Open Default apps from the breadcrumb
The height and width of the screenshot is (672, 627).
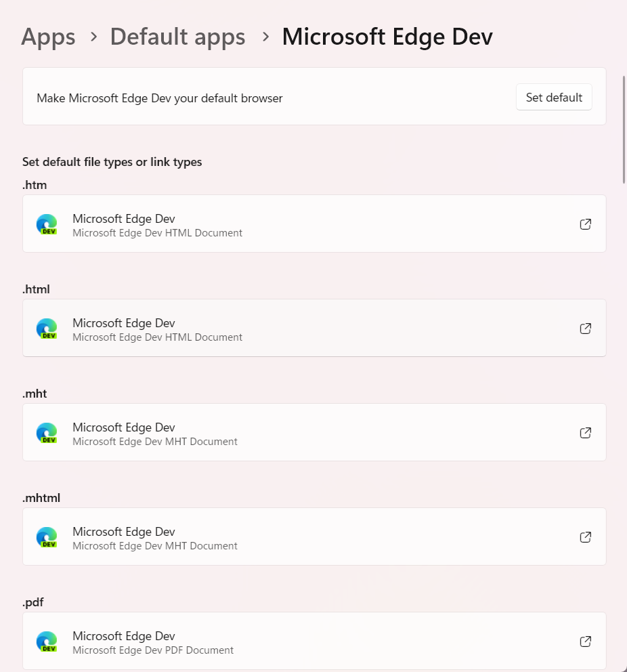tap(177, 37)
